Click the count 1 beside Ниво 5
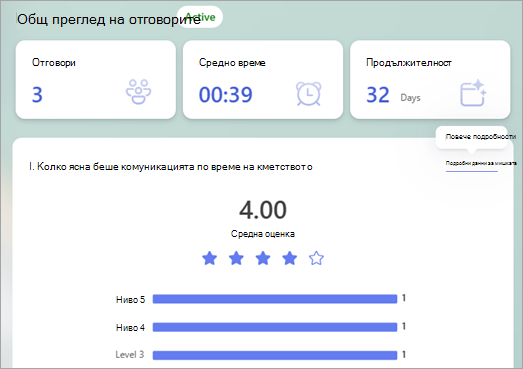 [x=404, y=298]
